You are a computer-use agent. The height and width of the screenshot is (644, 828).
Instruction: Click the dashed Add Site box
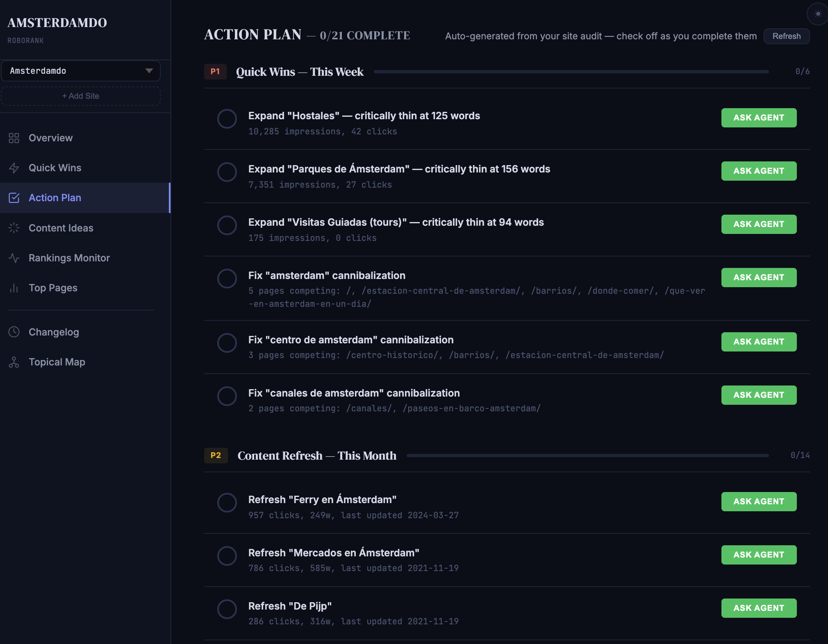point(81,96)
